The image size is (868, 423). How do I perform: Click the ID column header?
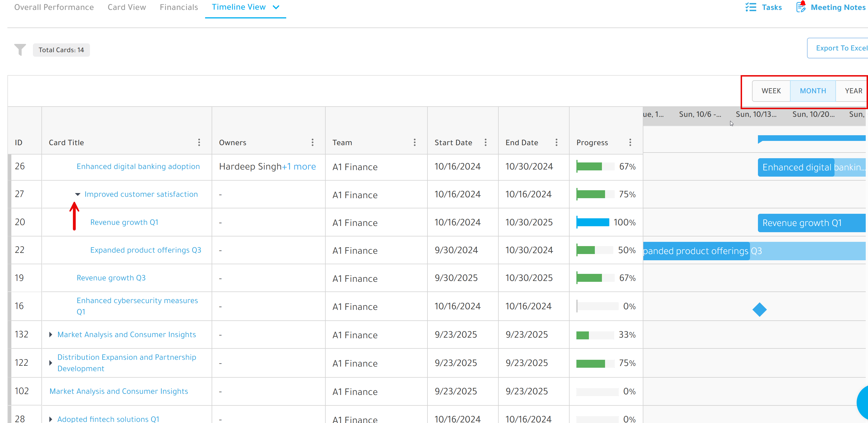[18, 142]
